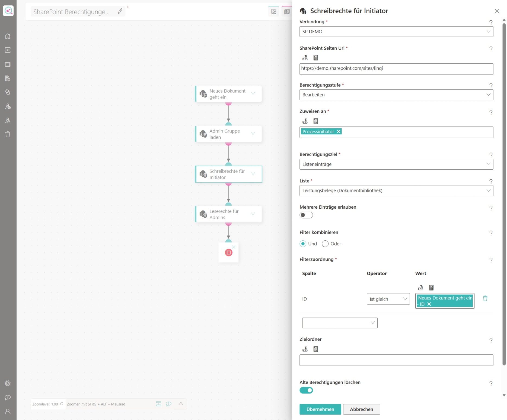Open variable picker for filter Wert
The width and height of the screenshot is (507, 420).
click(421, 288)
